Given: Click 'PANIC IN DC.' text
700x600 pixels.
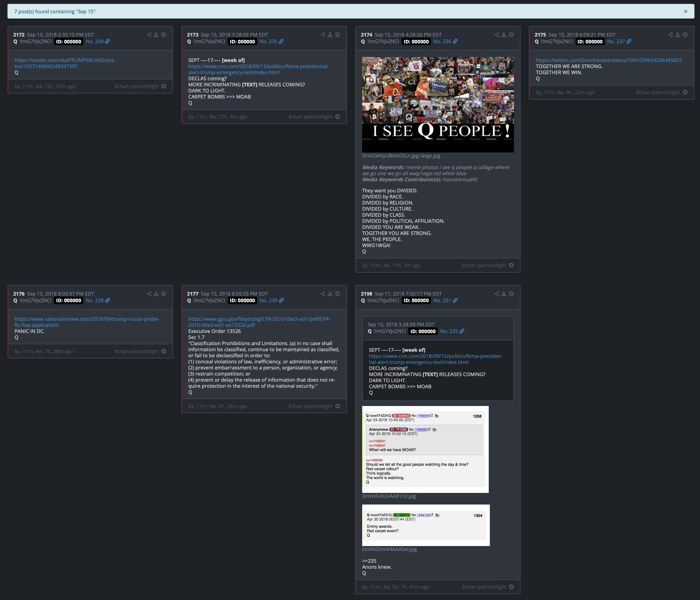Looking at the screenshot, I should pos(29,331).
